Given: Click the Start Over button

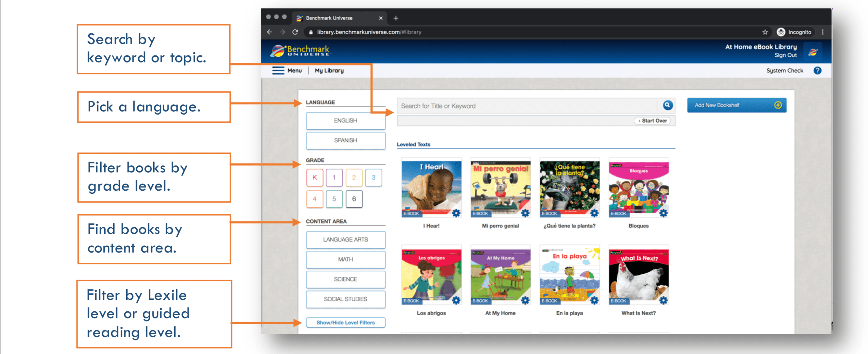Looking at the screenshot, I should coord(653,121).
